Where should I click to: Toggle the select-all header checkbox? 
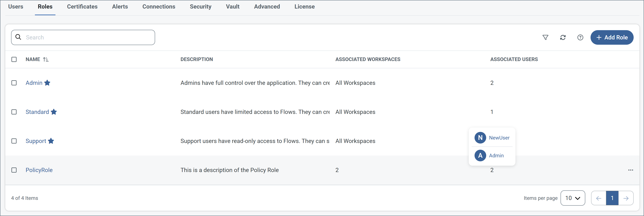14,59
